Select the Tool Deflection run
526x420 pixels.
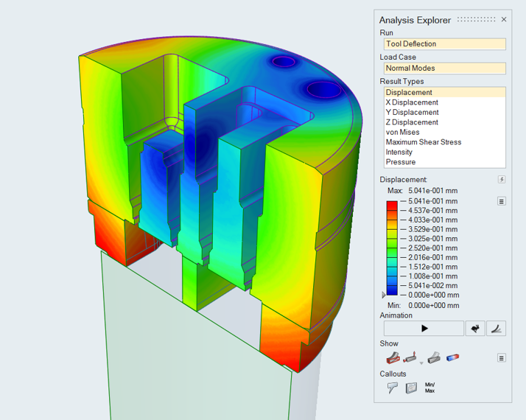pyautogui.click(x=444, y=43)
